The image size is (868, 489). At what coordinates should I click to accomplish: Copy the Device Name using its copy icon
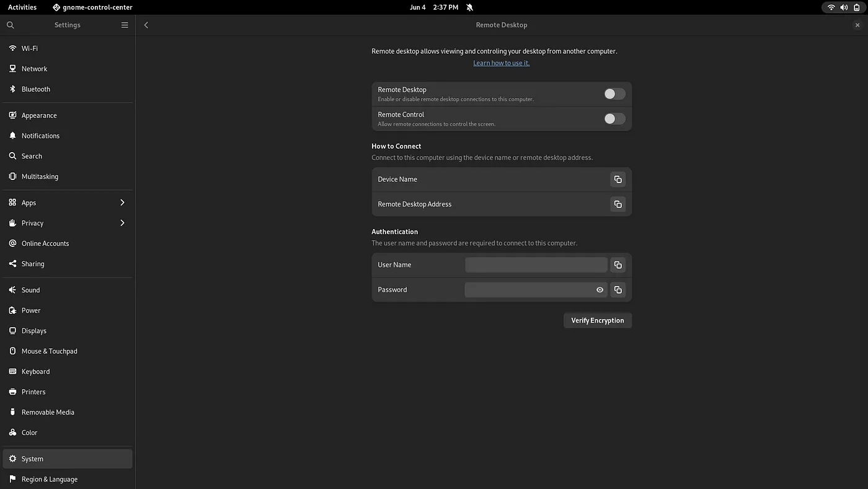[618, 179]
